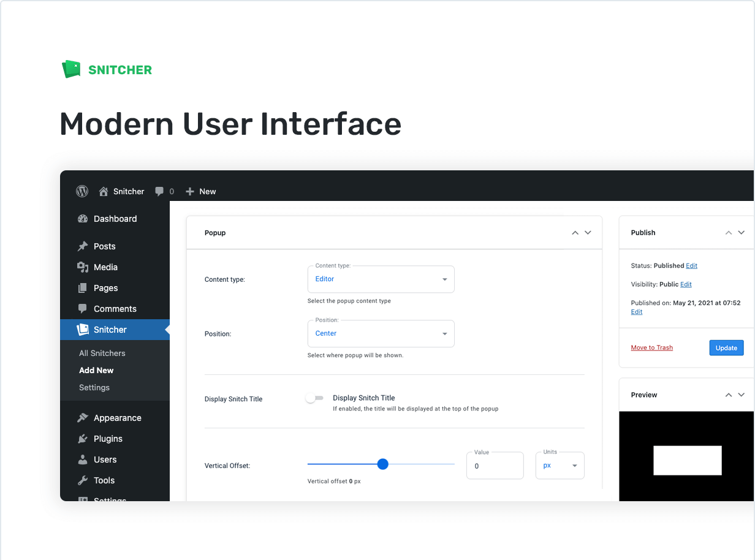The height and width of the screenshot is (560, 755).
Task: Click the Posts pin icon
Action: (x=83, y=246)
